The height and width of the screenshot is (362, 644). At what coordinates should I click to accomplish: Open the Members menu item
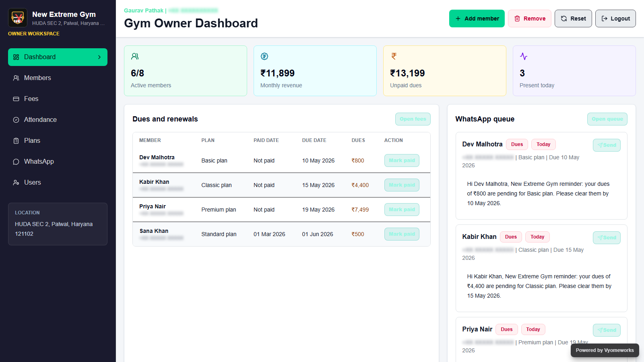[x=58, y=78]
